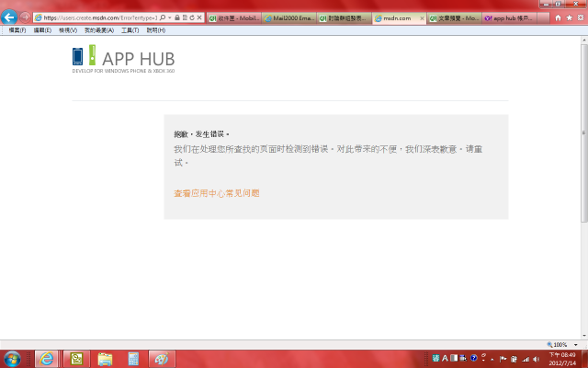This screenshot has height=368, width=588.
Task: Click the browser Back arrow button
Action: pyautogui.click(x=9, y=17)
